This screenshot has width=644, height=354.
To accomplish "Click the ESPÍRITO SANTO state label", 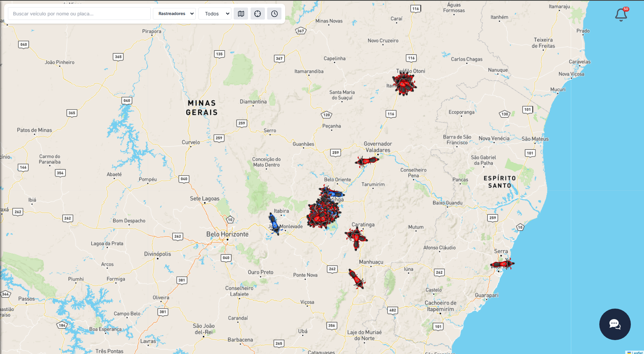I will click(x=500, y=182).
